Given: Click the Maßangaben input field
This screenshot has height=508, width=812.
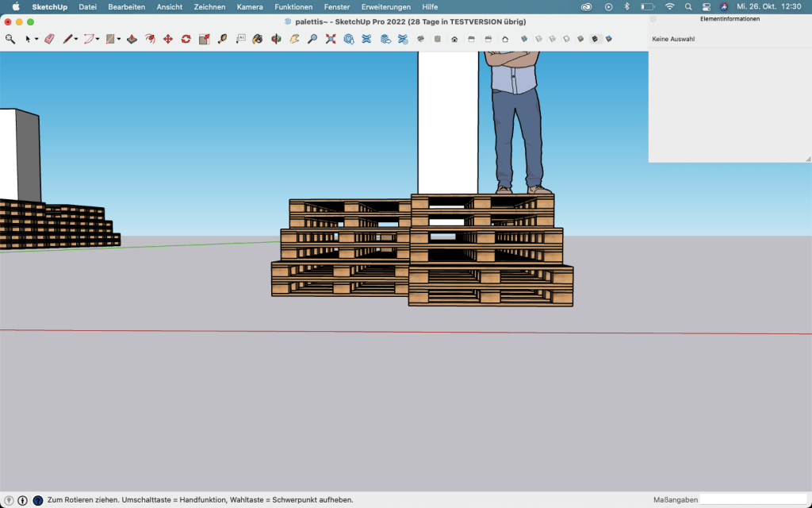Looking at the screenshot, I should tap(753, 499).
